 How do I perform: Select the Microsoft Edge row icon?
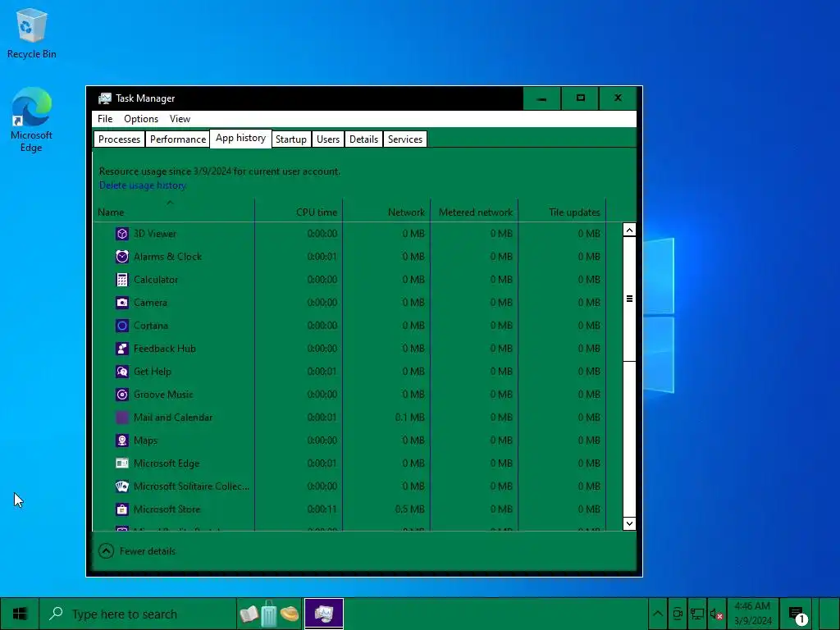click(x=122, y=463)
